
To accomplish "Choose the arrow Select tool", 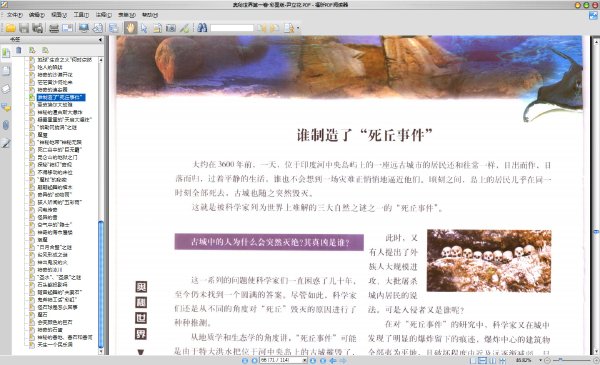I will click(x=144, y=28).
